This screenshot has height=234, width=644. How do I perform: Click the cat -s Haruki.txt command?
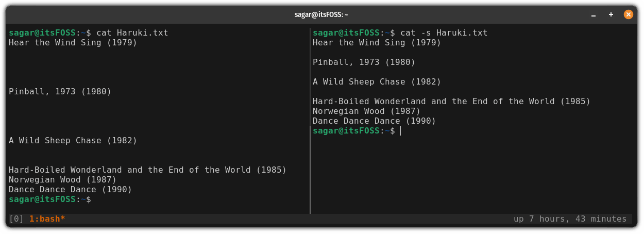coord(444,33)
